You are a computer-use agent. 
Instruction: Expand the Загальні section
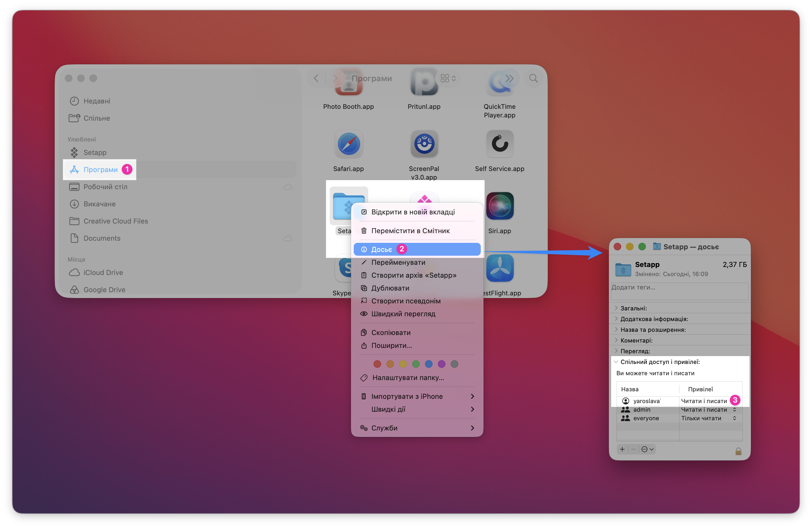(616, 308)
